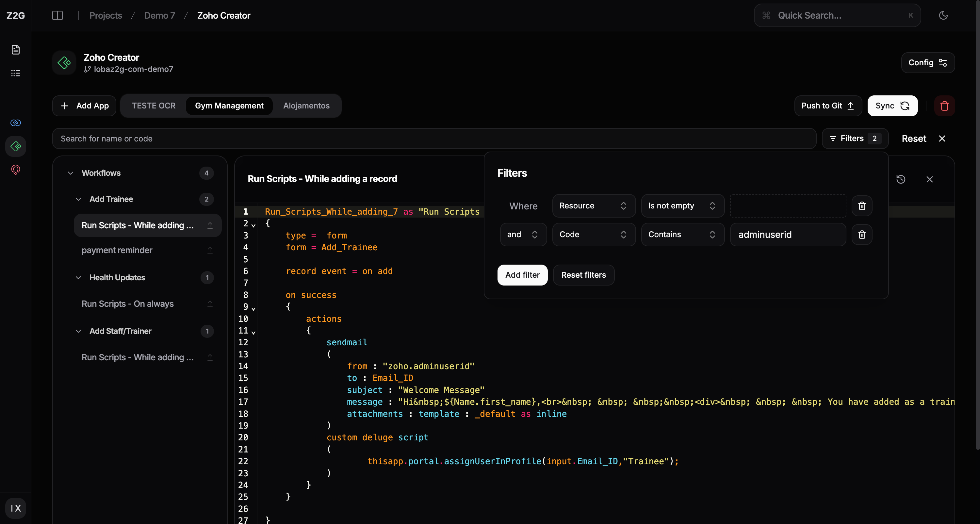Viewport: 980px width, 524px height.
Task: Select payment reminder workflow
Action: 148,250
